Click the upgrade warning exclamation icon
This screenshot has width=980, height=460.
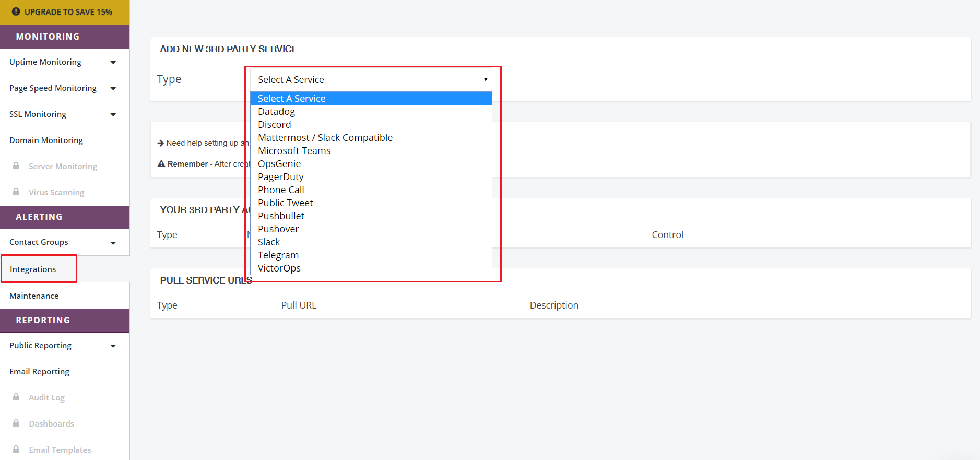coord(16,11)
